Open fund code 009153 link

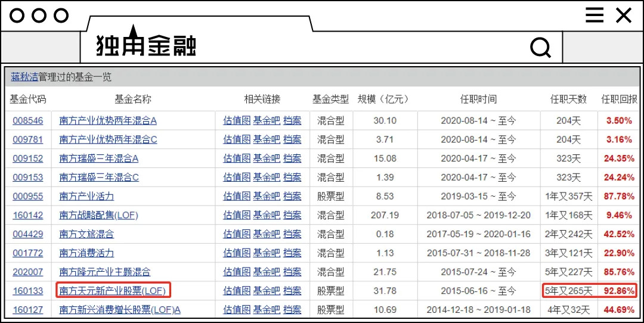pyautogui.click(x=27, y=178)
